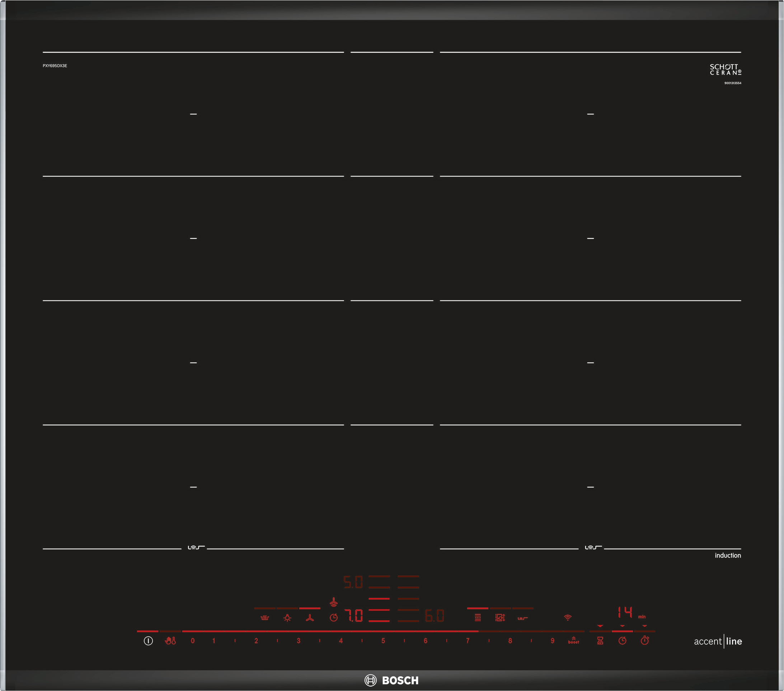This screenshot has width=784, height=691.
Task: Select the stacked-lines MoveMode icon
Action: coord(478,617)
